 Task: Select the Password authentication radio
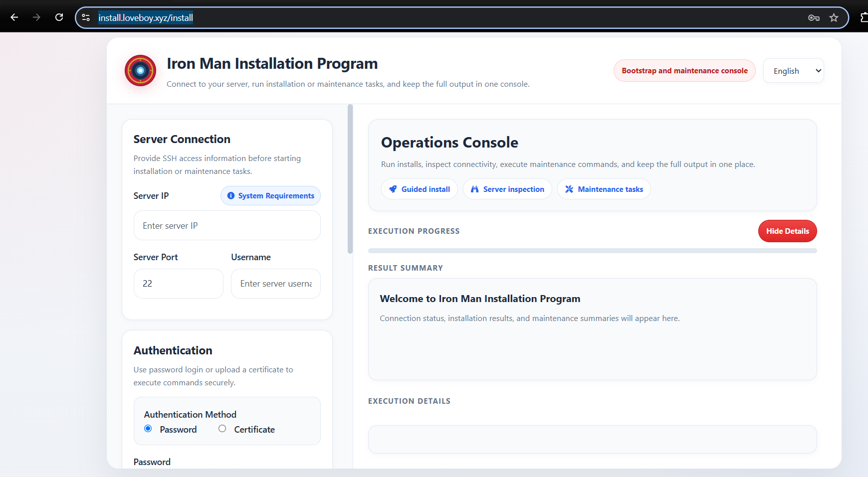[148, 429]
